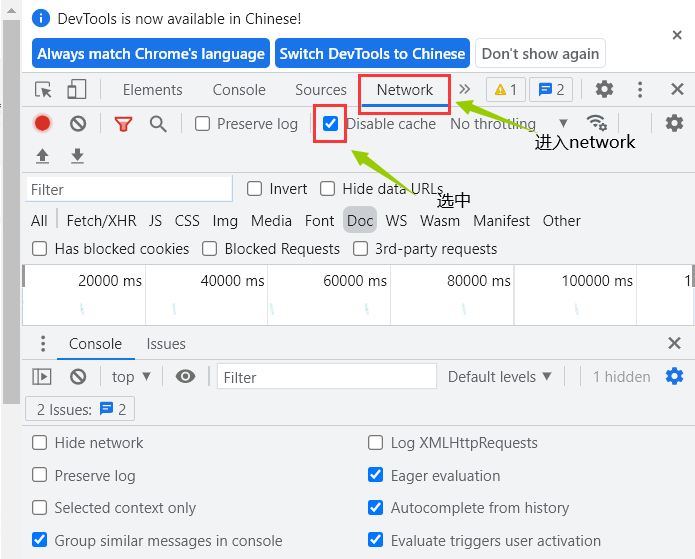
Task: Import HAR file with upload arrow
Action: 43,156
